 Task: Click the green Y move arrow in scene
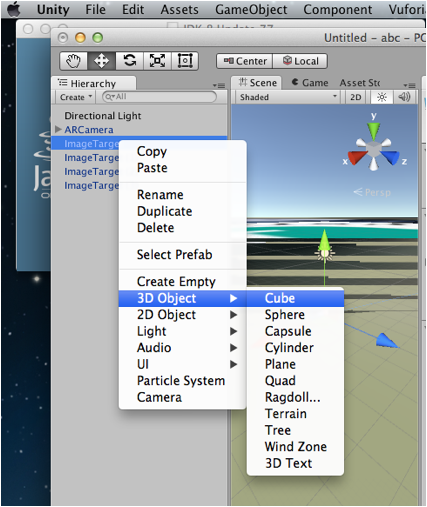coord(324,240)
